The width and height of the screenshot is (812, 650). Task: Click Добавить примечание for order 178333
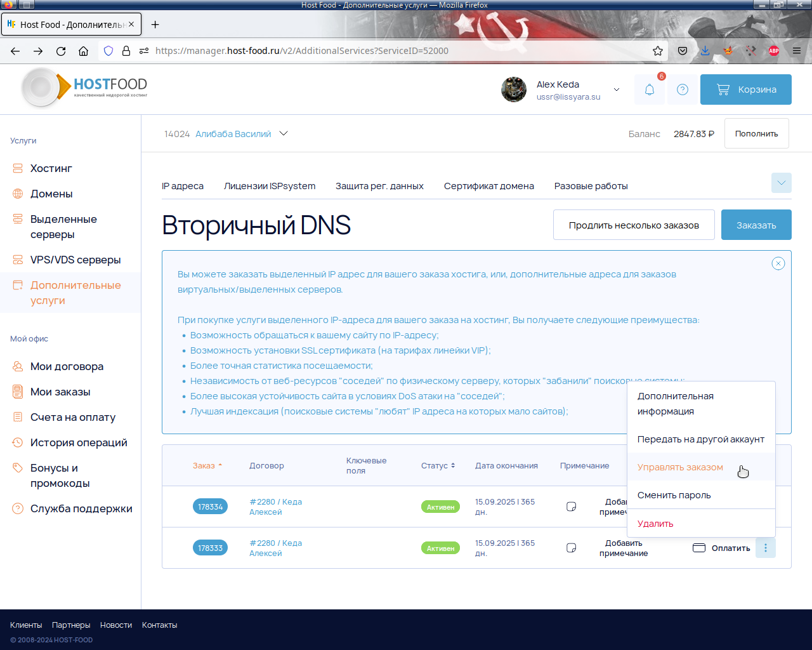click(624, 548)
